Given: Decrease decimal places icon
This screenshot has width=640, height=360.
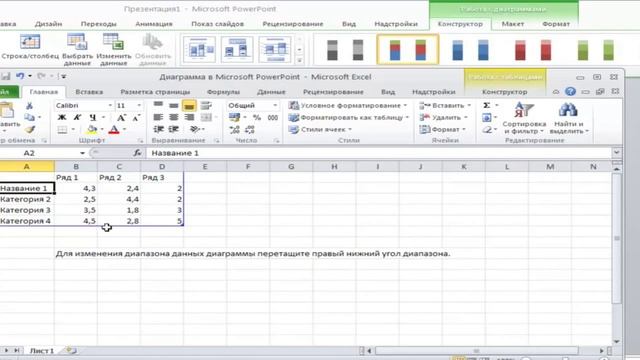Looking at the screenshot, I should click(250, 130).
